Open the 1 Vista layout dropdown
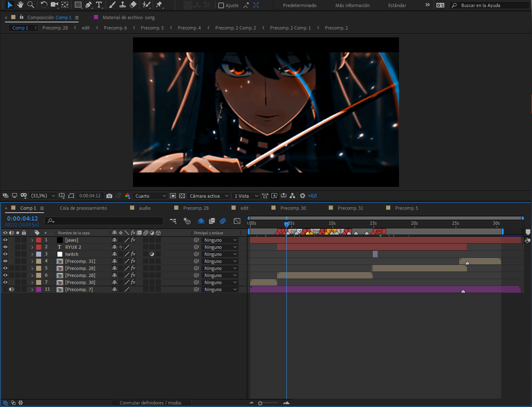 (x=247, y=196)
